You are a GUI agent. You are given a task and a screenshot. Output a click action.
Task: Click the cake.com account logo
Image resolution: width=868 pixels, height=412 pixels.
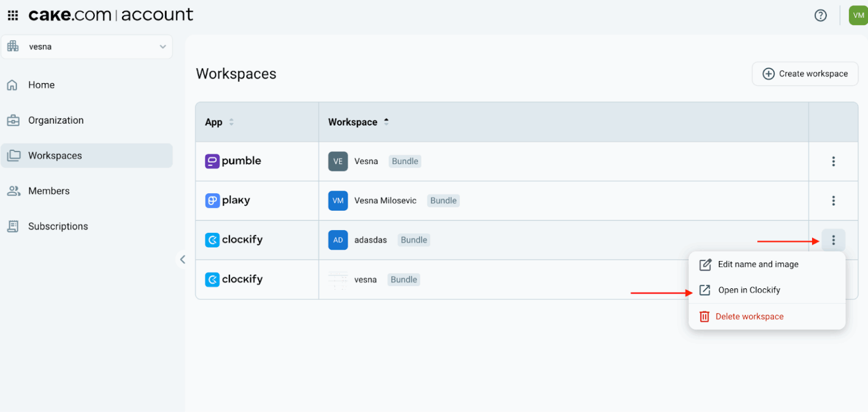(111, 15)
